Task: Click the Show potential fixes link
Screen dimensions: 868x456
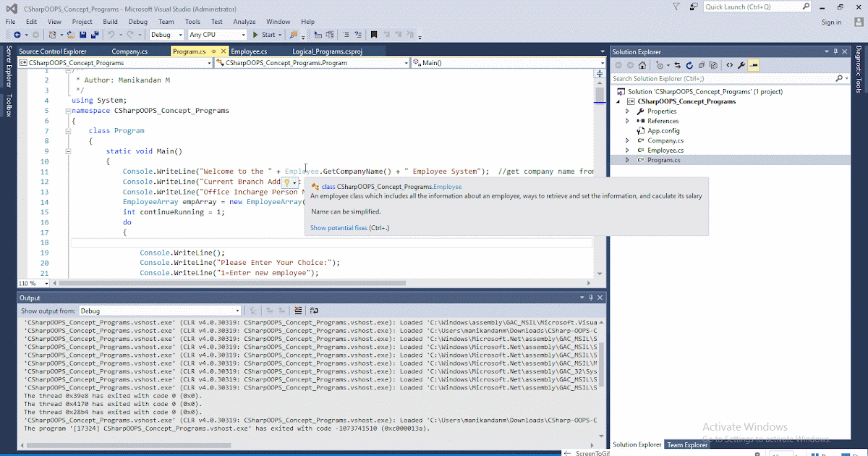Action: coord(339,228)
